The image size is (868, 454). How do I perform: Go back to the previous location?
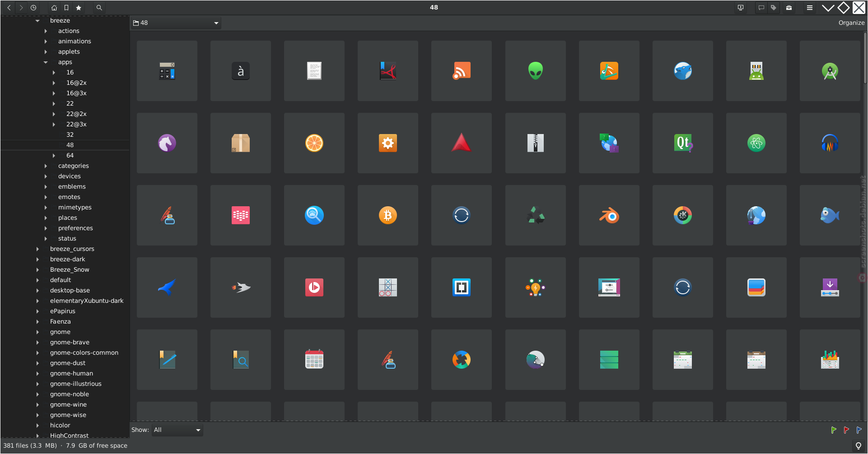[9, 8]
